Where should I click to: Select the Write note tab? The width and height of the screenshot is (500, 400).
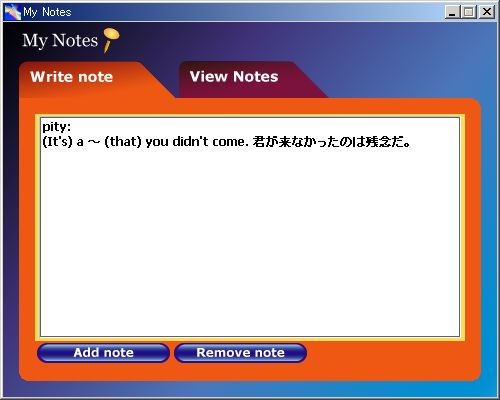(72, 77)
